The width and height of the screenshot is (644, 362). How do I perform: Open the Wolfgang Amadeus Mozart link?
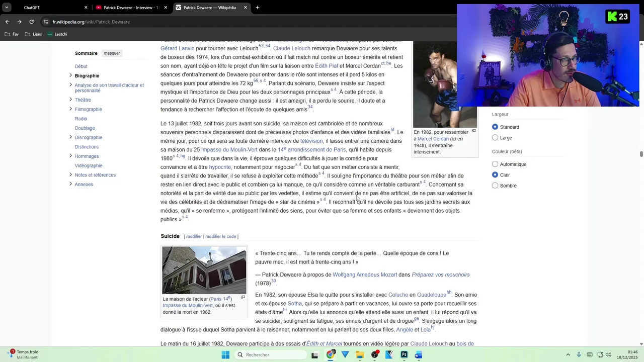click(365, 275)
